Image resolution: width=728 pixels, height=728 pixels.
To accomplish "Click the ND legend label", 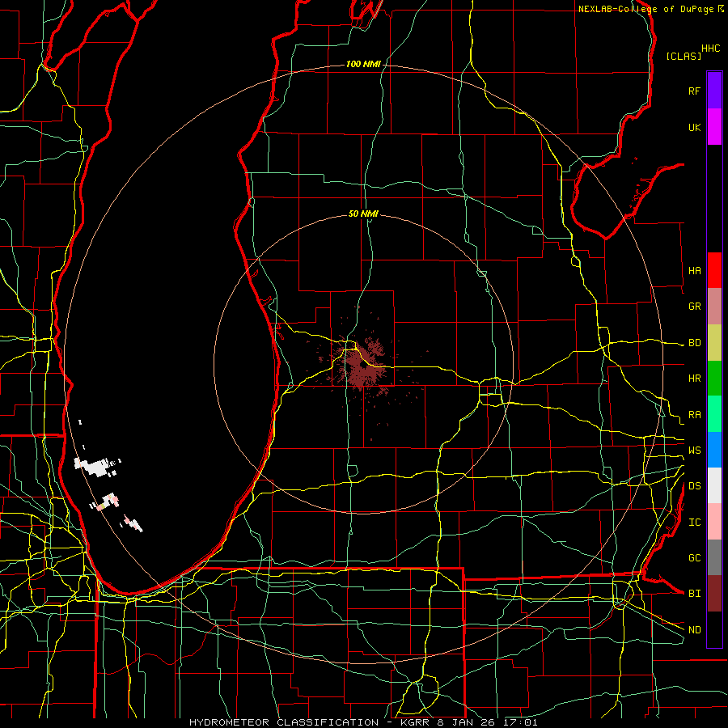I will pos(694,630).
